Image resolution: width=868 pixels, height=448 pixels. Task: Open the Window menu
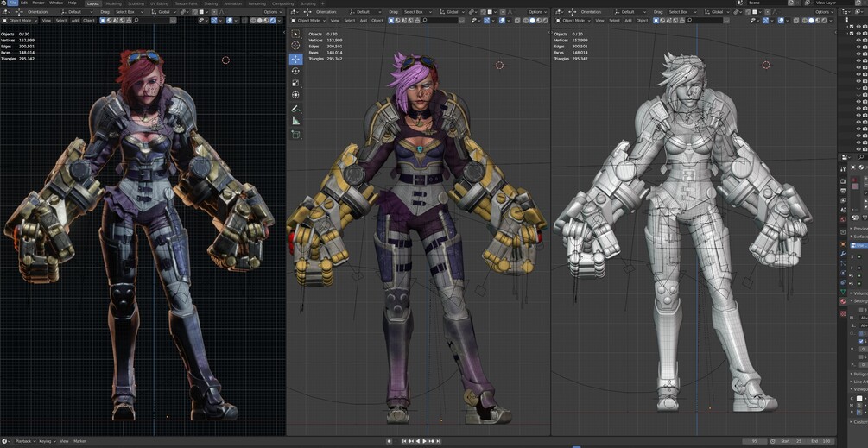click(56, 3)
